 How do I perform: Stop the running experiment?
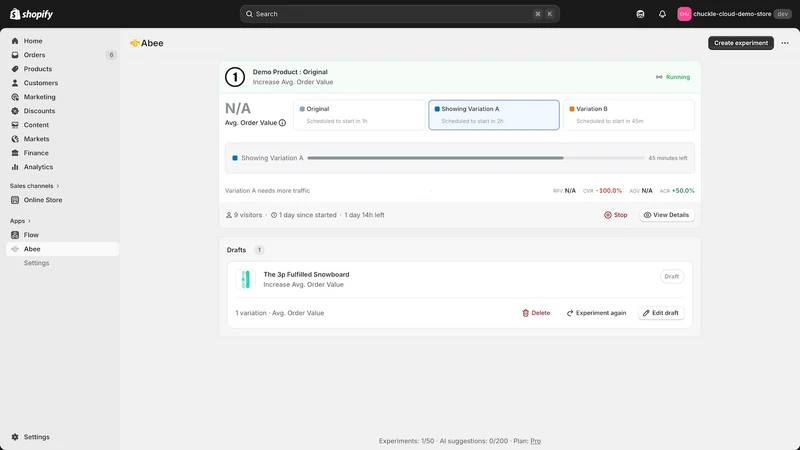[x=616, y=215]
